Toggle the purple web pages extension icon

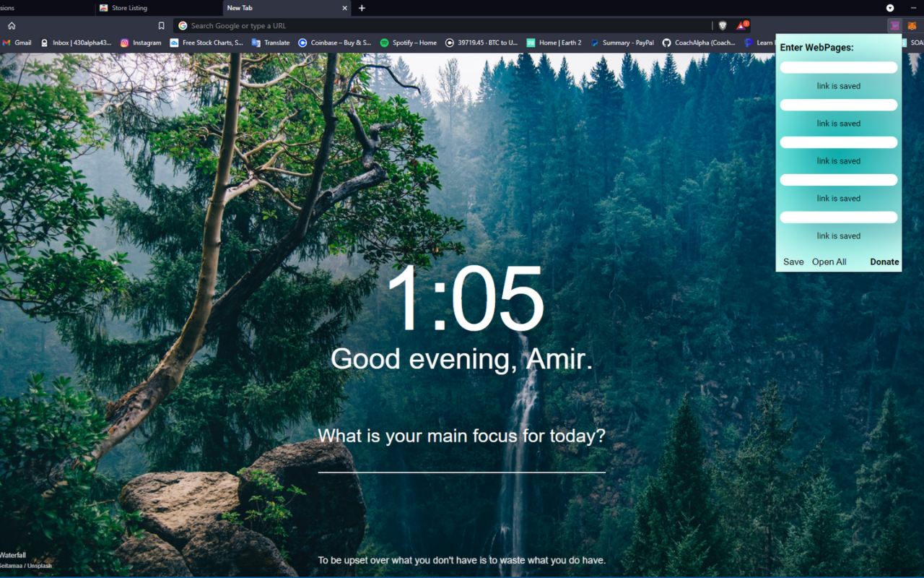(x=895, y=25)
